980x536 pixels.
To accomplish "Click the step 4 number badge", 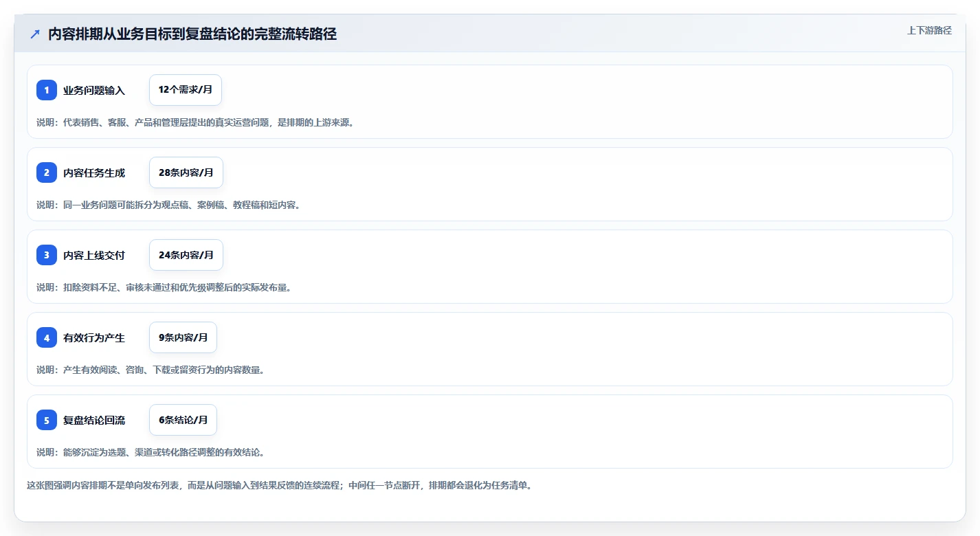I will pos(47,337).
